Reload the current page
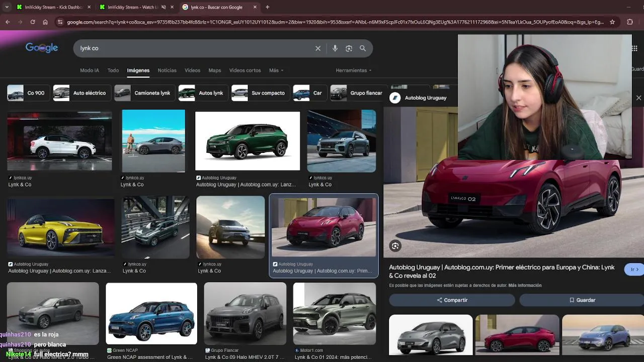This screenshot has height=362, width=644. [x=33, y=22]
